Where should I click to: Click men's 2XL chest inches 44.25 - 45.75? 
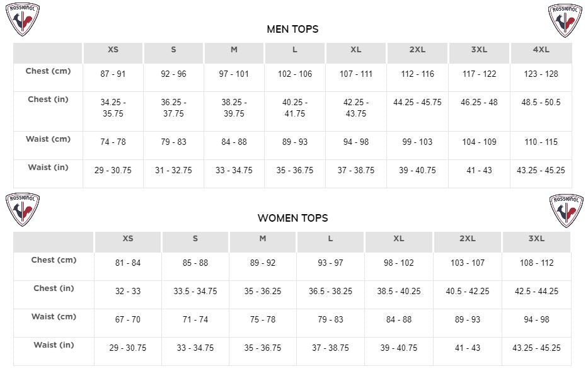click(x=417, y=102)
